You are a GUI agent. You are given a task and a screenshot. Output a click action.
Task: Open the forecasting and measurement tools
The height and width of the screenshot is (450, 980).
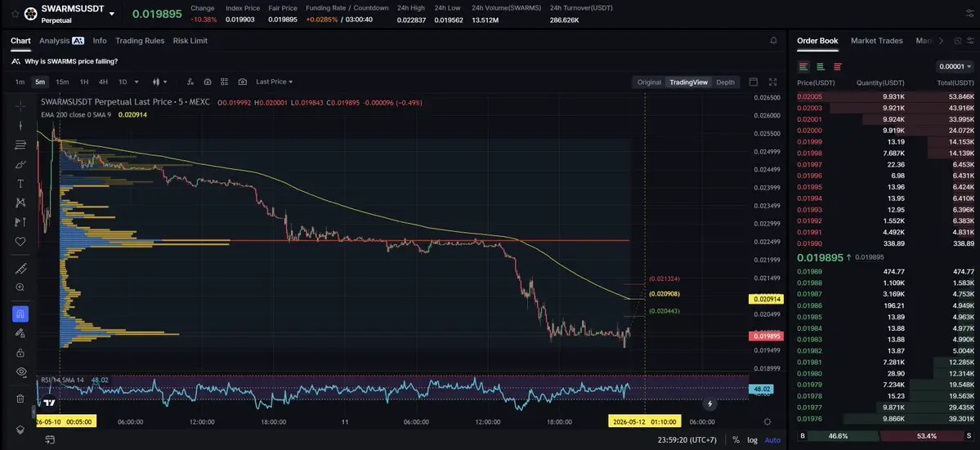[x=20, y=222]
